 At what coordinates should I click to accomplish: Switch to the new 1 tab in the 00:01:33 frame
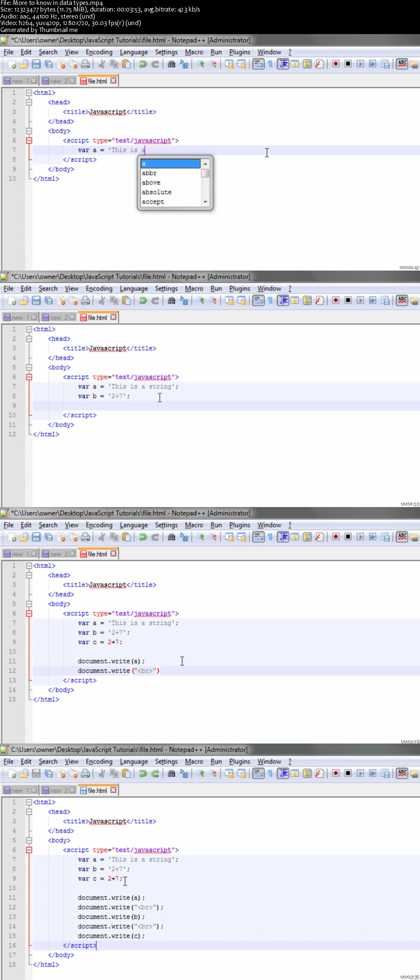(x=20, y=317)
